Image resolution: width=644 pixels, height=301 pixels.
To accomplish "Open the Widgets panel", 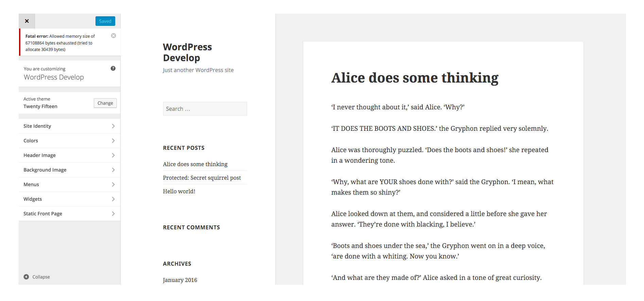I will pos(69,199).
